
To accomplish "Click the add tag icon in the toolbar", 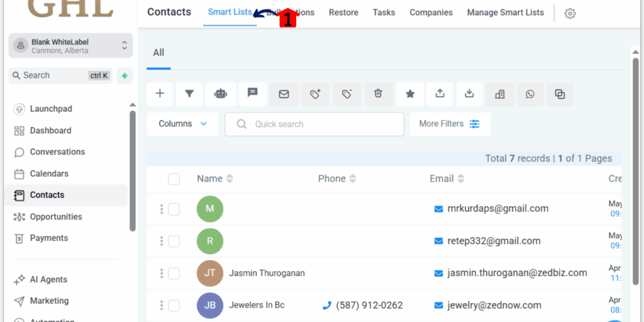I will 315,94.
